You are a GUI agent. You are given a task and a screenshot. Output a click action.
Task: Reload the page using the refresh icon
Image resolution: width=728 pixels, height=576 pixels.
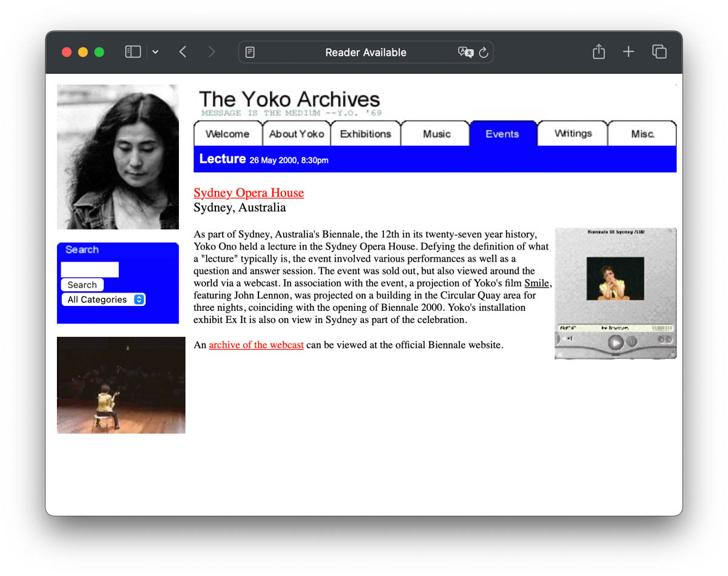[x=484, y=53]
